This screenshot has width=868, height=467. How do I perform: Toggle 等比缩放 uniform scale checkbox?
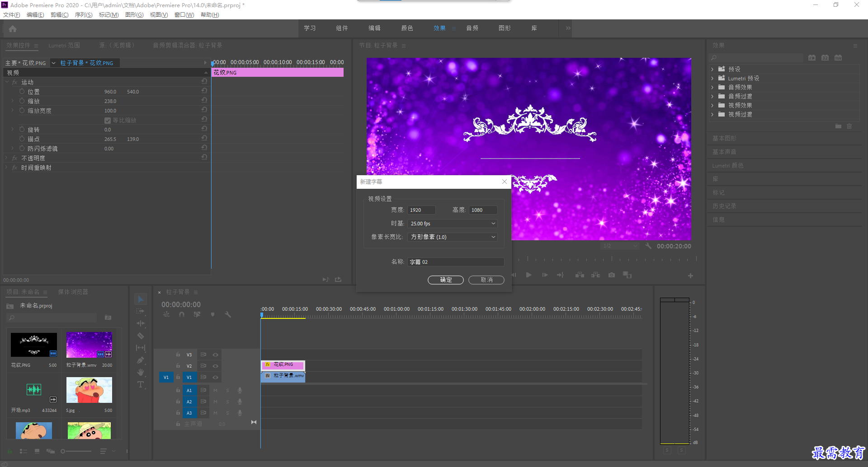pos(108,120)
